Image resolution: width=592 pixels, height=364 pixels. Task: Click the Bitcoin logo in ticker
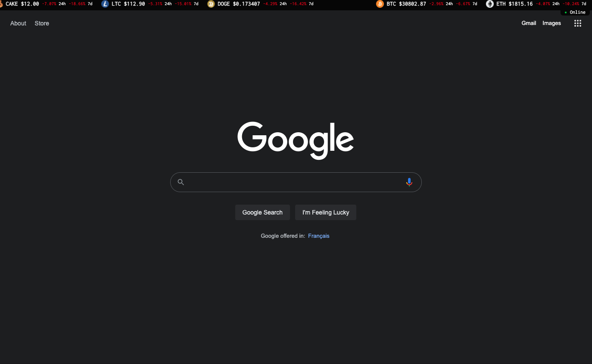tap(380, 4)
